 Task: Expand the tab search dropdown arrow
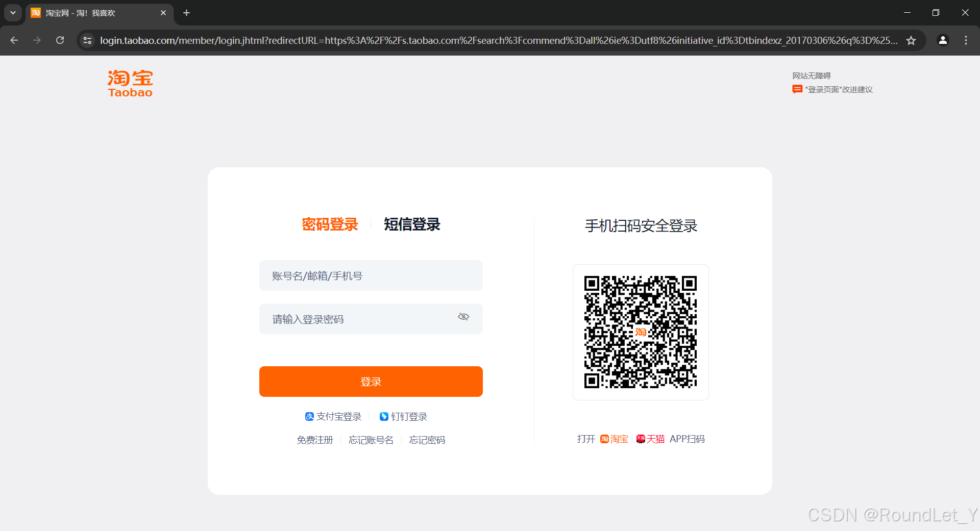click(13, 13)
